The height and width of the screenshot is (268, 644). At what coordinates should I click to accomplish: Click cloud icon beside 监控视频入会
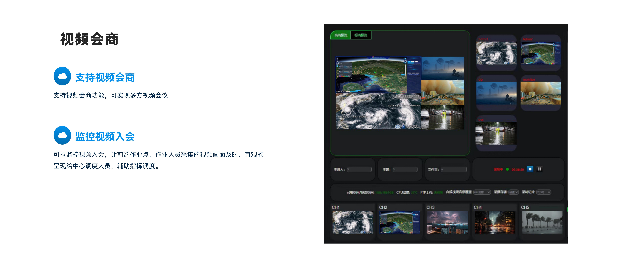point(62,135)
